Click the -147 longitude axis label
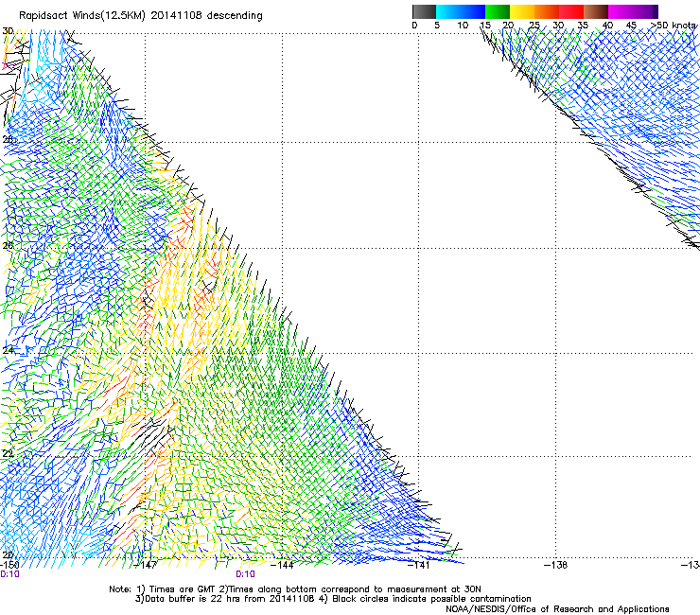This screenshot has width=700, height=615. (146, 565)
